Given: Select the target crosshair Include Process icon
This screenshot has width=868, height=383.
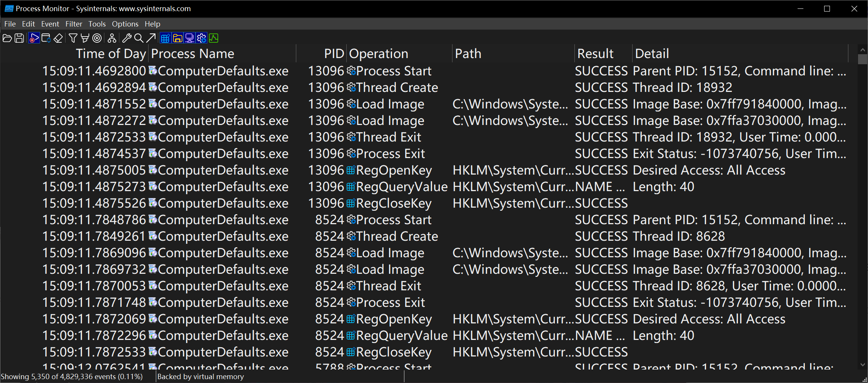Looking at the screenshot, I should [x=97, y=38].
